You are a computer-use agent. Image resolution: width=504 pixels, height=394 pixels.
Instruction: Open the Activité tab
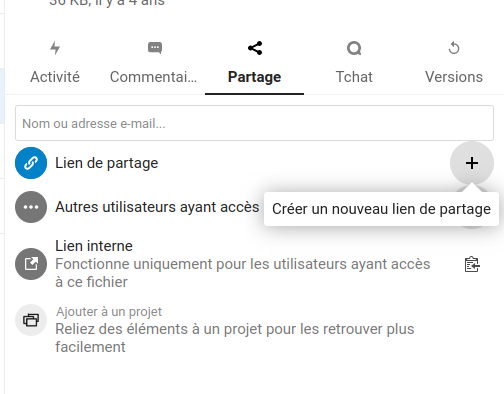point(55,63)
